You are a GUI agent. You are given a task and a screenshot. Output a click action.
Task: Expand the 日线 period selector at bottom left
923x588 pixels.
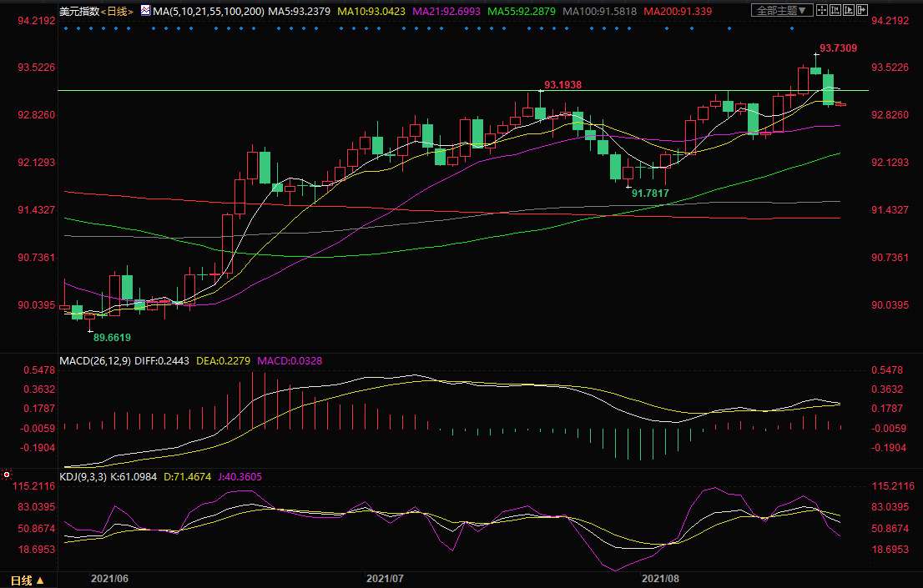(26, 580)
